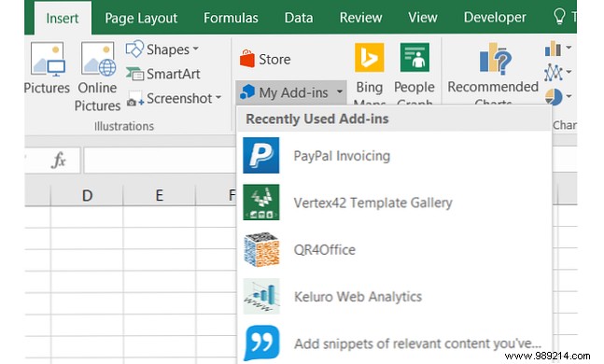This screenshot has height=364, width=604.
Task: Switch to the View tab
Action: coord(423,18)
